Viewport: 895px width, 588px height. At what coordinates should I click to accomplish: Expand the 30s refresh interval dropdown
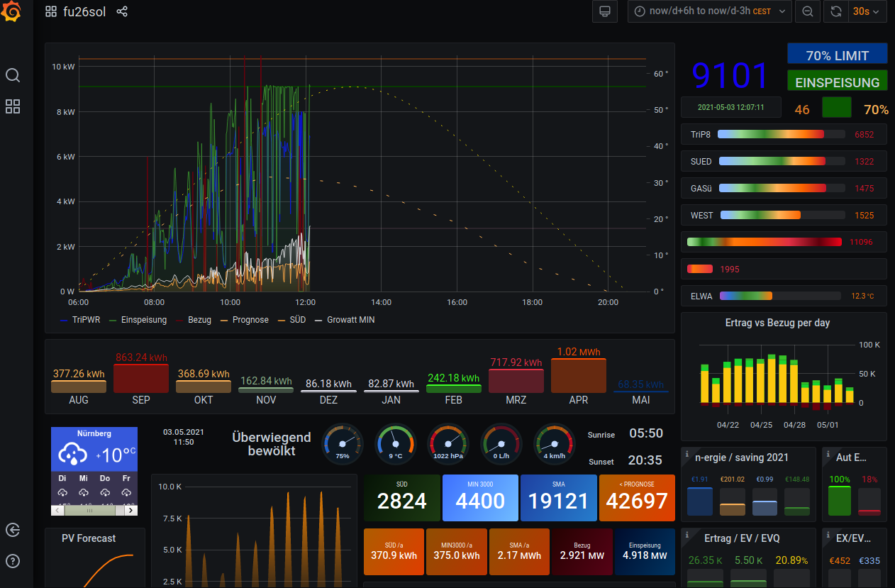coord(867,12)
